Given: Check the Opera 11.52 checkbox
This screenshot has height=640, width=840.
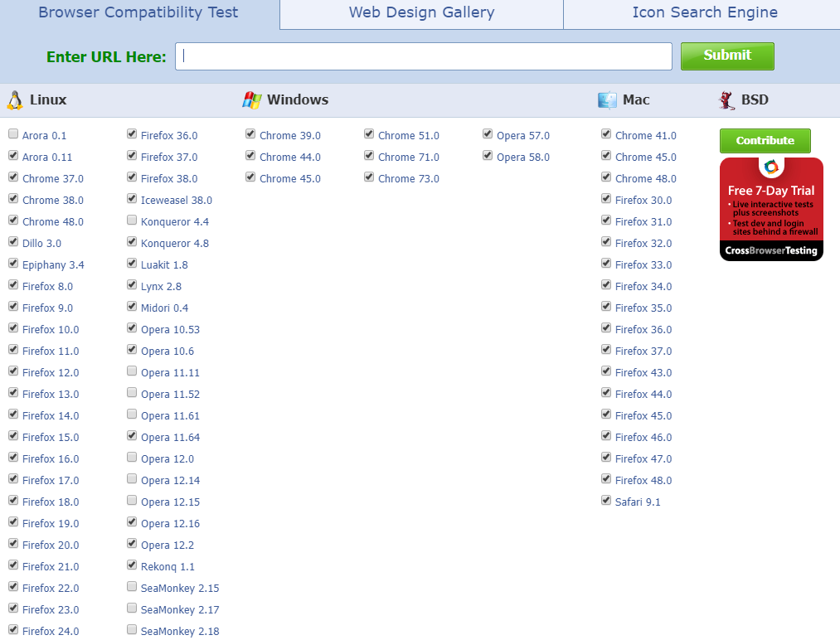Looking at the screenshot, I should 132,393.
